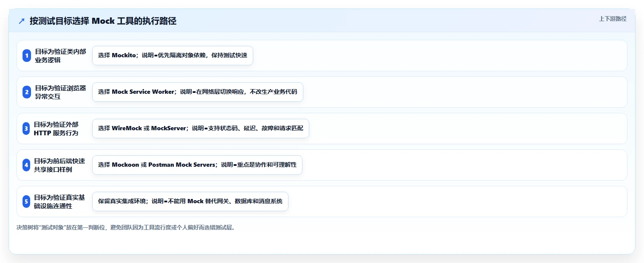The image size is (644, 263).
Task: Click the step 3 number badge
Action: 26,129
